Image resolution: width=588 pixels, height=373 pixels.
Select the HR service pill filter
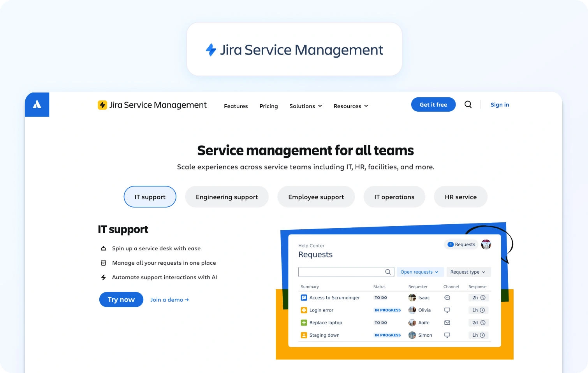(461, 197)
